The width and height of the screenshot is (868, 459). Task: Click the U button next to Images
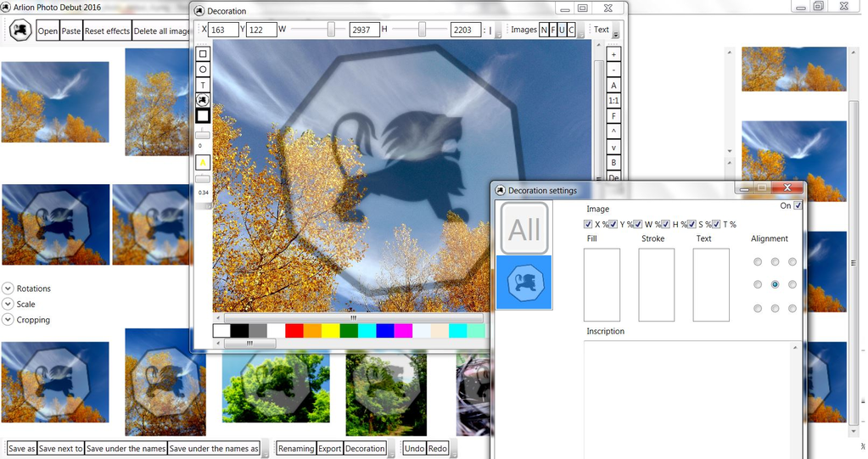click(x=562, y=30)
